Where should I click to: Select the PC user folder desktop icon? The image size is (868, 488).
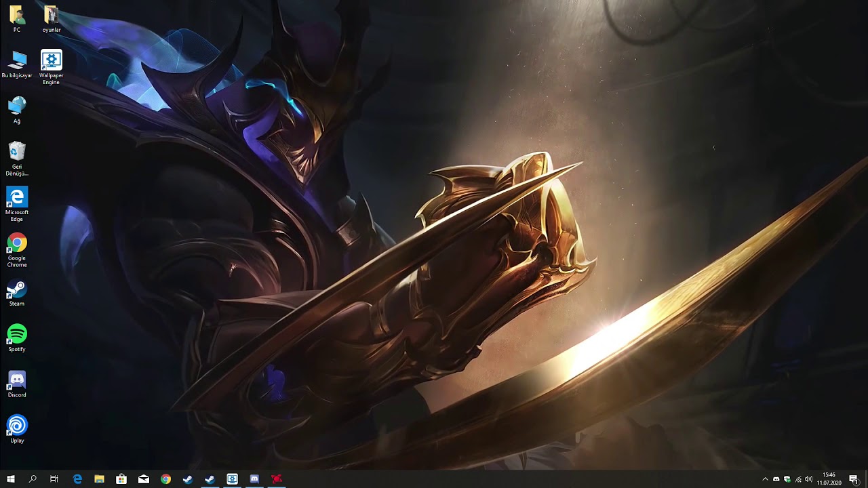(x=17, y=18)
